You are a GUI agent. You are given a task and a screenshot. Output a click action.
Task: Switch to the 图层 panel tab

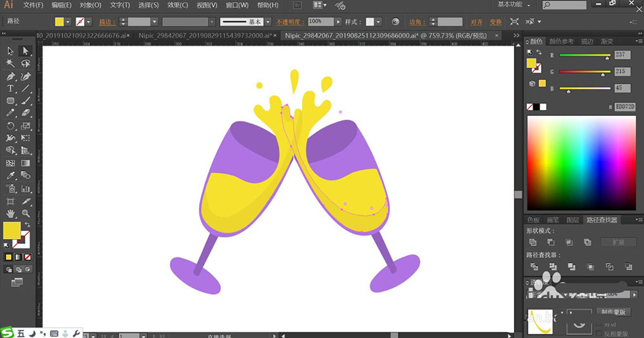tap(572, 220)
